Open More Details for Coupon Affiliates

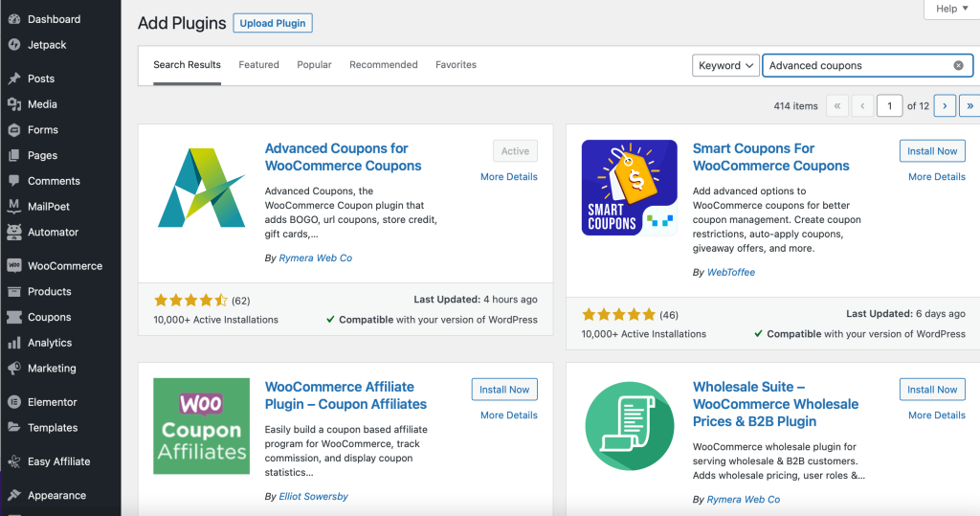coord(509,415)
